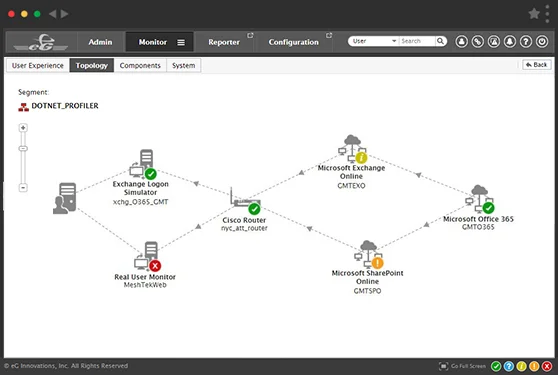Switch to the System tab
Viewport: 558px width, 375px height.
point(184,65)
